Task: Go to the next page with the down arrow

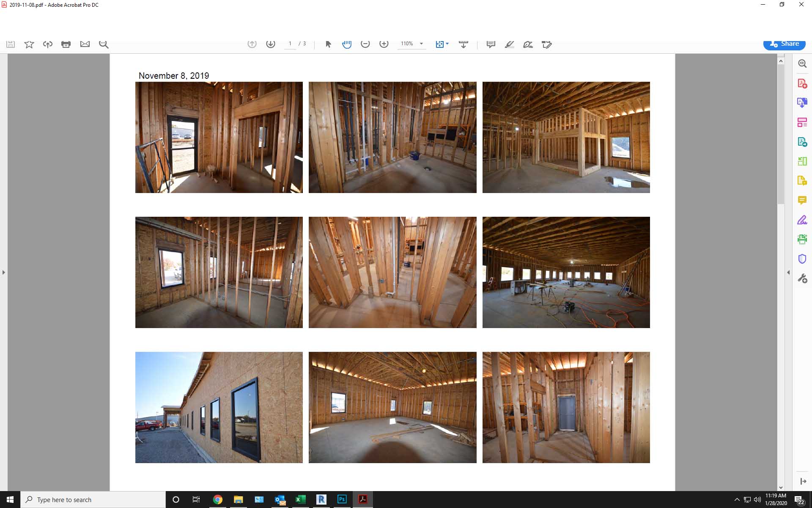Action: [271, 44]
